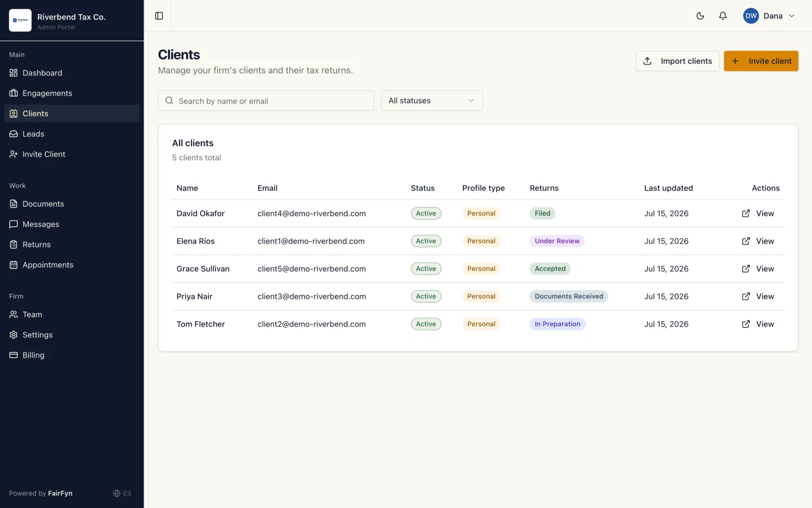Click email client1@demo-riverbend.com
The image size is (812, 508).
click(x=311, y=241)
